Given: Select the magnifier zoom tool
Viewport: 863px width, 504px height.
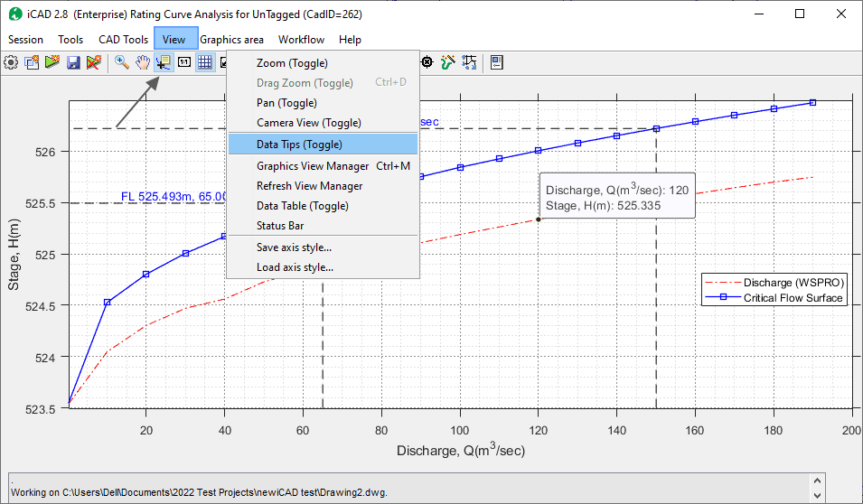Looking at the screenshot, I should coord(121,62).
